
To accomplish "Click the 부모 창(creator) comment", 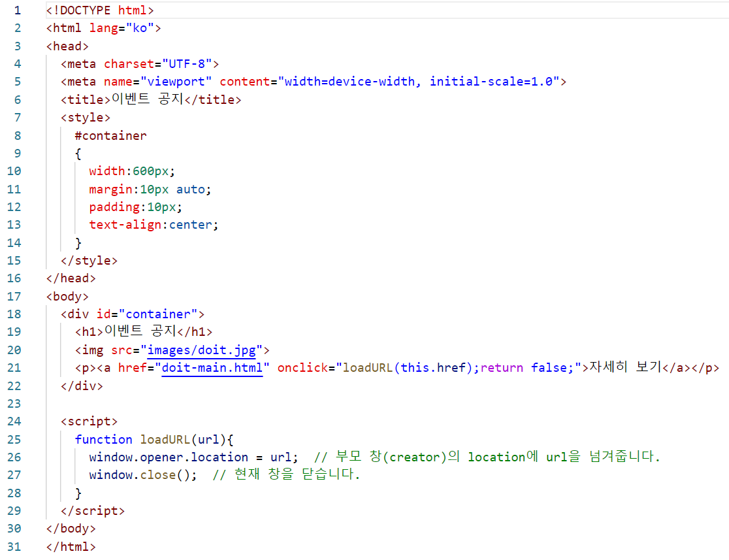I will pos(487,457).
